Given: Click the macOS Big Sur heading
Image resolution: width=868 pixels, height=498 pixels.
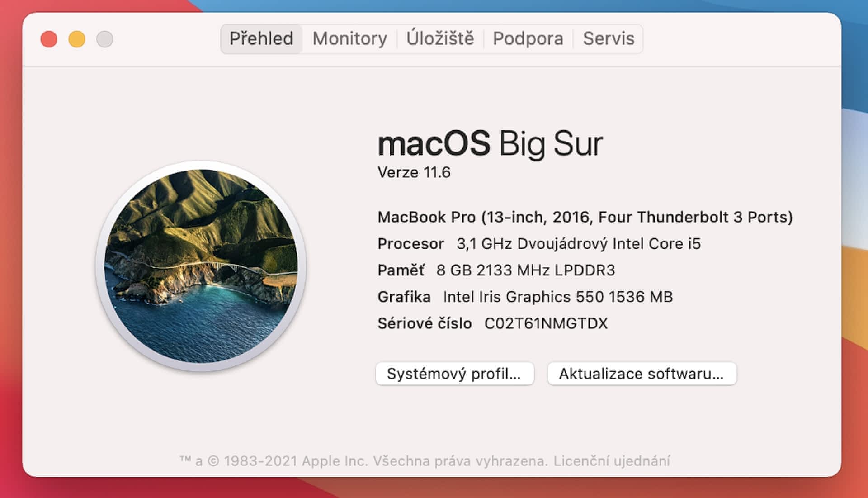Looking at the screenshot, I should [x=490, y=144].
